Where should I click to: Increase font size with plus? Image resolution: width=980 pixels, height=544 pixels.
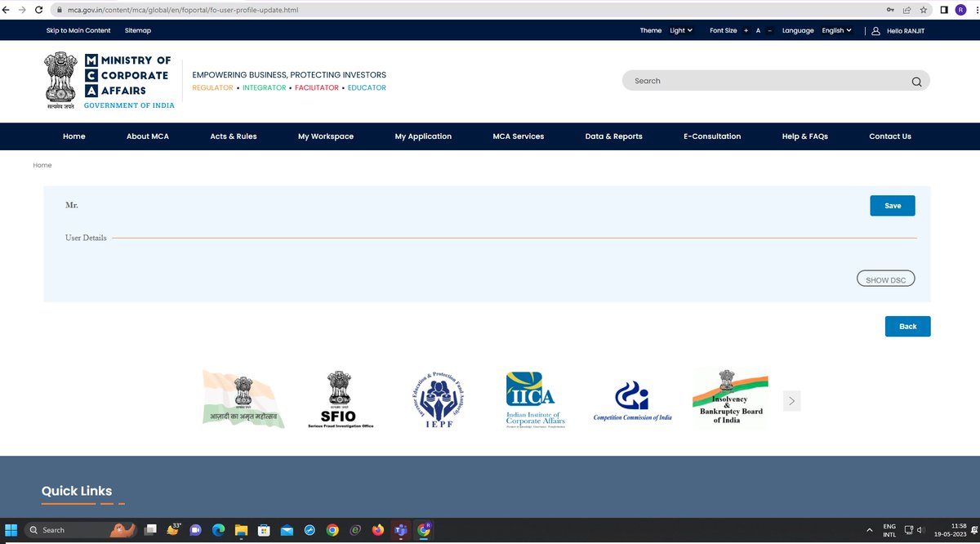[x=746, y=30]
